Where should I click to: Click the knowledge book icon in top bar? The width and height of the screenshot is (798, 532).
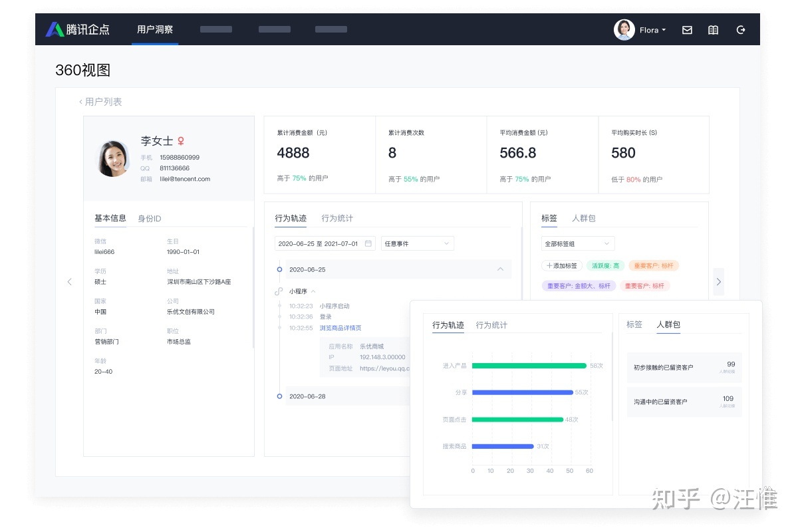tap(713, 29)
